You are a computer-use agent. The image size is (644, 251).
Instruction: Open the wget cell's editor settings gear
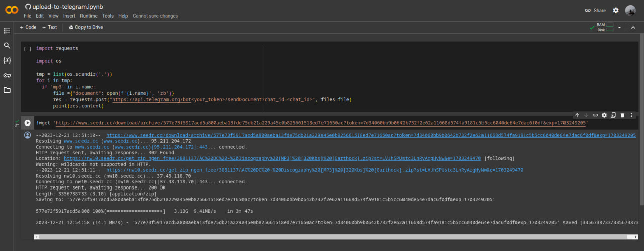(x=604, y=115)
